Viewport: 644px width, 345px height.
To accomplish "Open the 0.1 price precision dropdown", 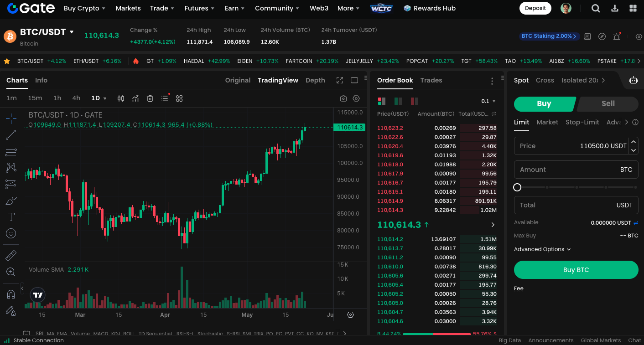I will 488,101.
